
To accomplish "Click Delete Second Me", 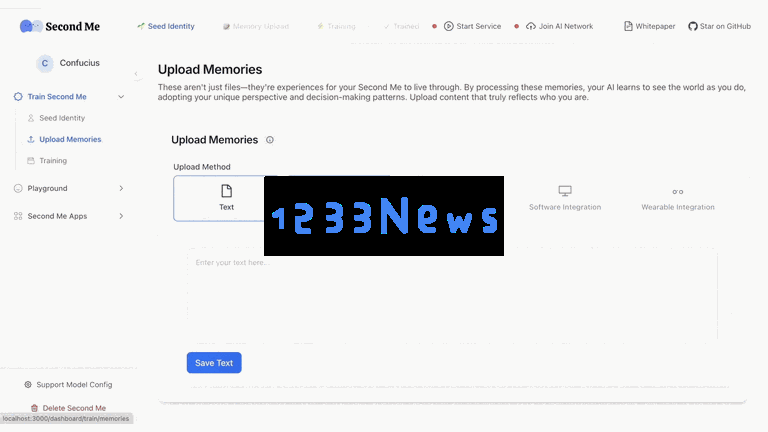I will tap(74, 408).
